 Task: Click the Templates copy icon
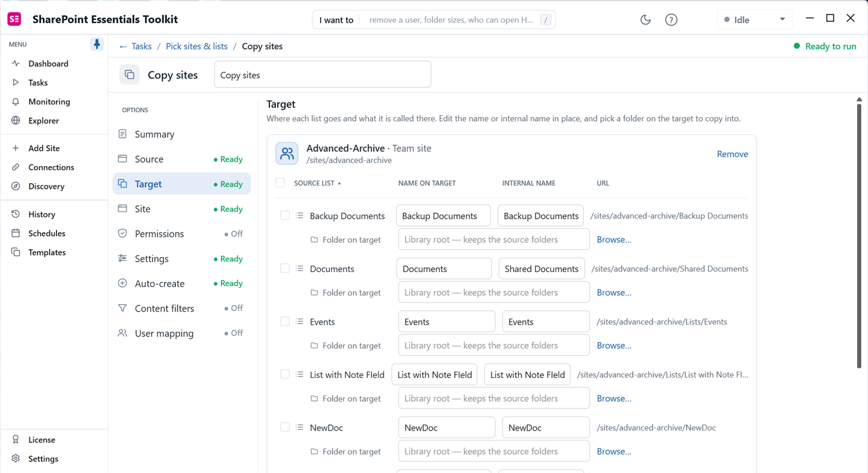pyautogui.click(x=16, y=252)
